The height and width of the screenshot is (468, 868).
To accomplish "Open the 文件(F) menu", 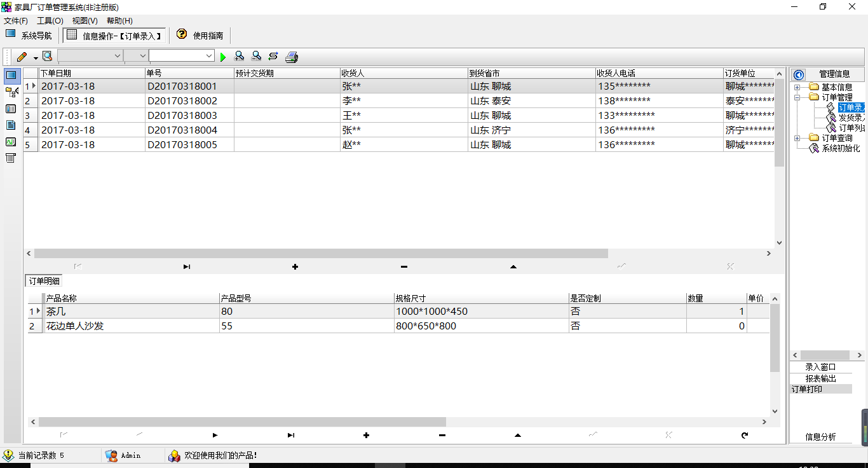I will (x=16, y=21).
